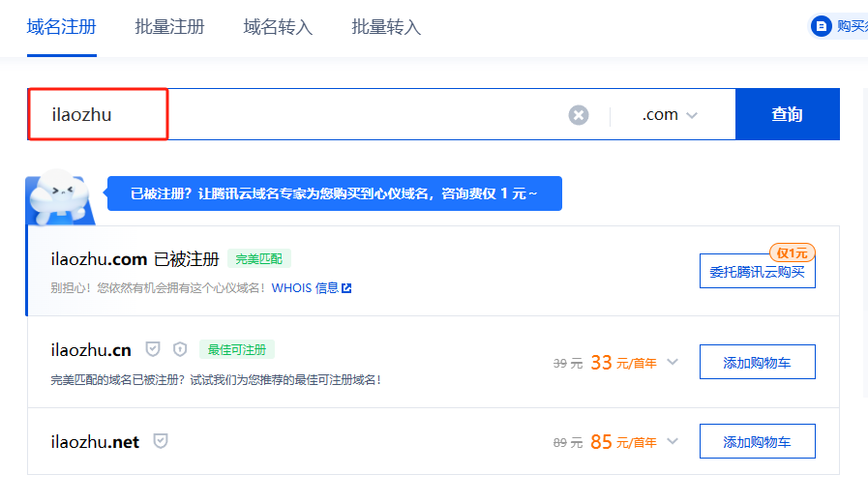The image size is (868, 504).
Task: Open the WHOIS external link icon
Action: point(346,288)
